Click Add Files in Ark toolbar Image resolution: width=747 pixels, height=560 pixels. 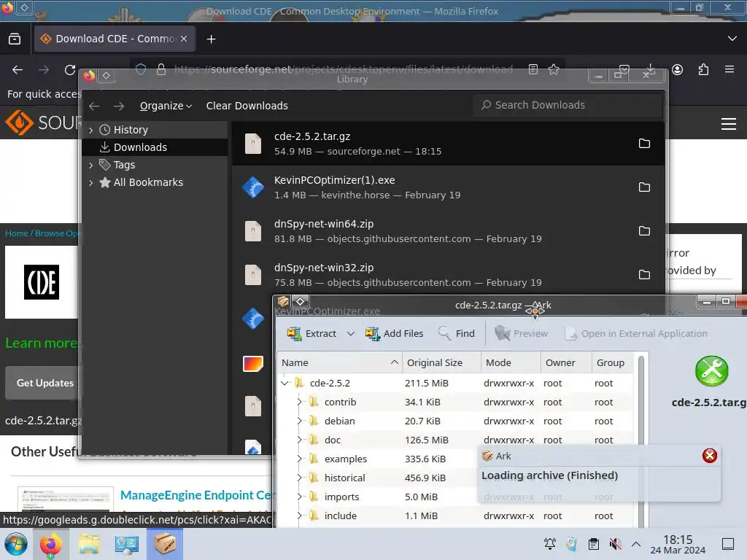[x=395, y=333]
